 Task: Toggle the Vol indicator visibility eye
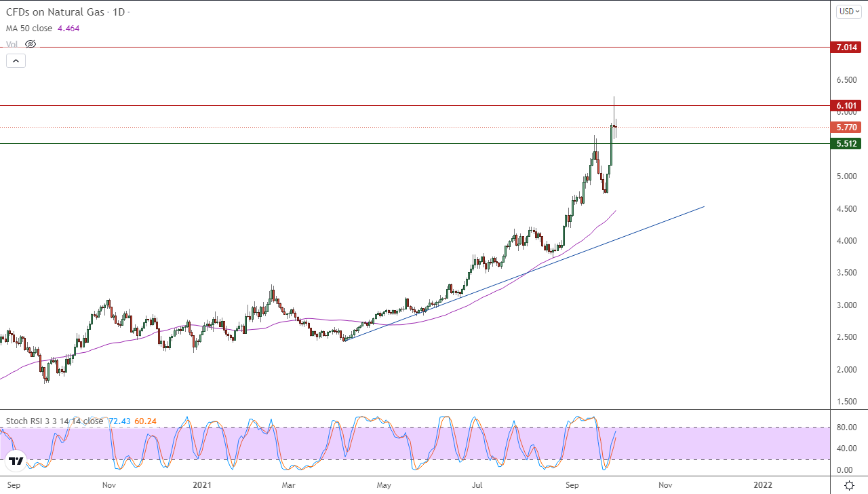(31, 44)
